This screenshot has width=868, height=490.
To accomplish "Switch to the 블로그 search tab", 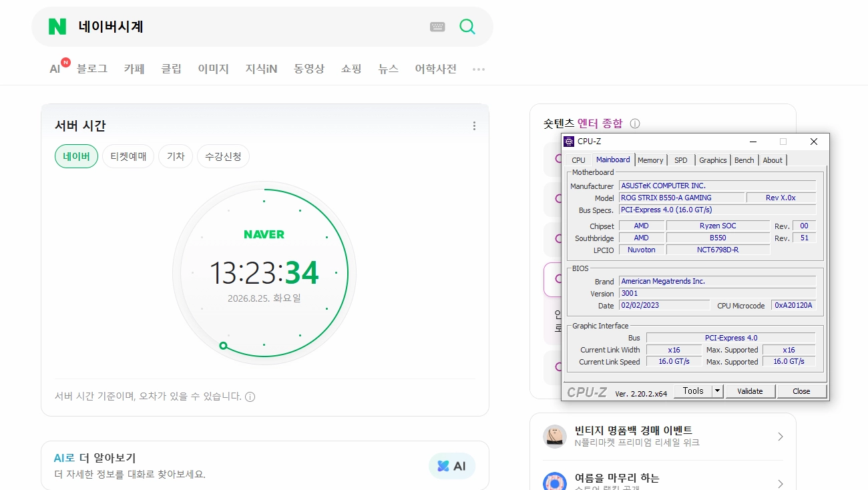I will (x=92, y=69).
